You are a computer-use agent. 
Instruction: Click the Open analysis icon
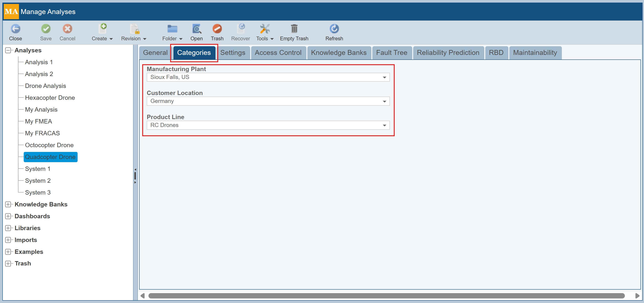[196, 29]
